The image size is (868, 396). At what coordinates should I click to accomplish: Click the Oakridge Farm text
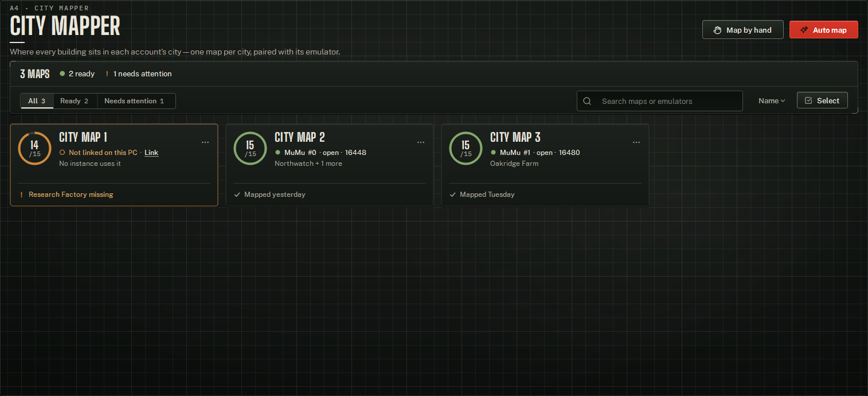(514, 164)
